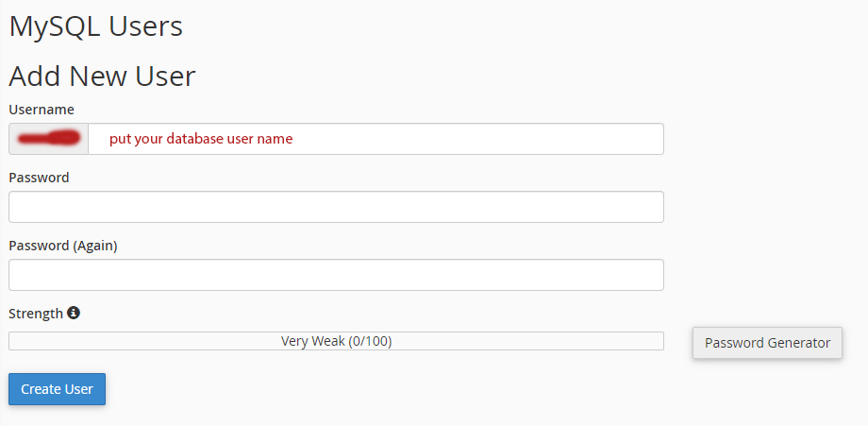Screen dimensions: 868x426
Task: Click the Strength label text
Action: [x=36, y=314]
